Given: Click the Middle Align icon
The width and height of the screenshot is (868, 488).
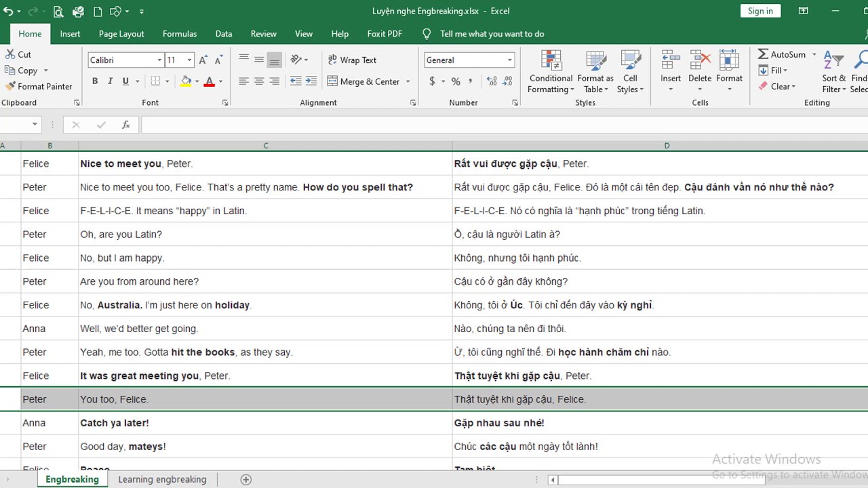Looking at the screenshot, I should 259,60.
